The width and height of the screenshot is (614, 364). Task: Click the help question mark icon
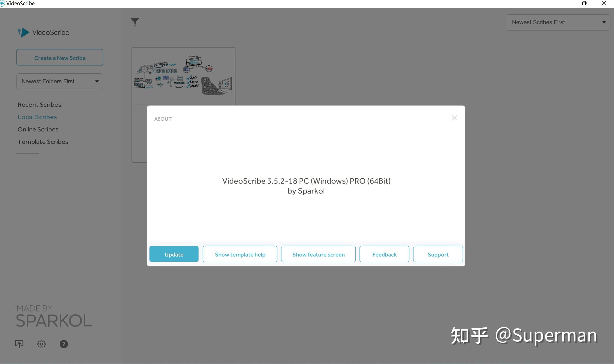[x=64, y=344]
